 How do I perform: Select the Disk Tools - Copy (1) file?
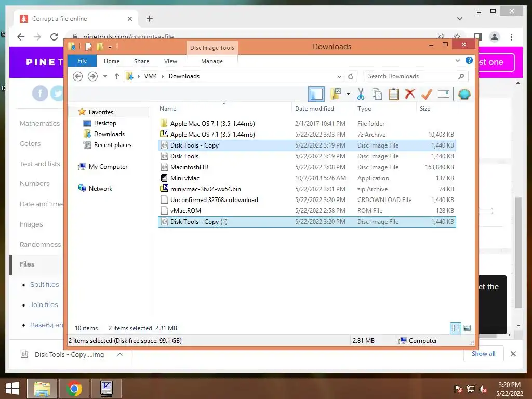tap(307, 221)
